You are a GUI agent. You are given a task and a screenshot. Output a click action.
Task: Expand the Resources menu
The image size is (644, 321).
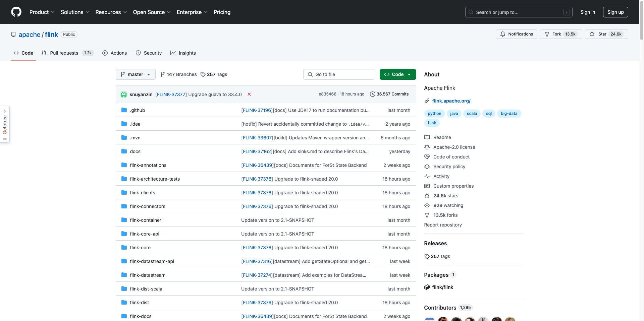111,12
